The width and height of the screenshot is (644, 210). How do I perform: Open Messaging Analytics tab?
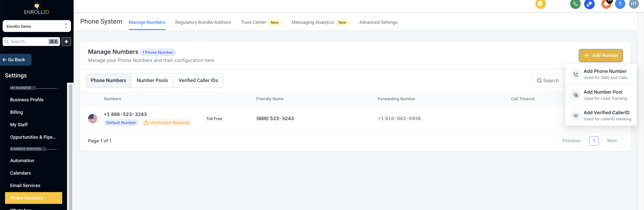(x=320, y=23)
